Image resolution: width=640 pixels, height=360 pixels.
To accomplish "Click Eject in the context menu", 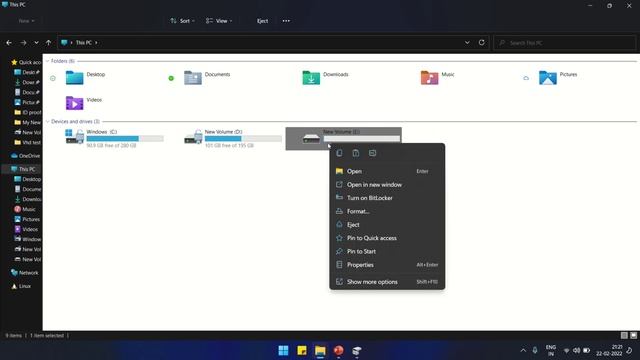I will [387, 225].
